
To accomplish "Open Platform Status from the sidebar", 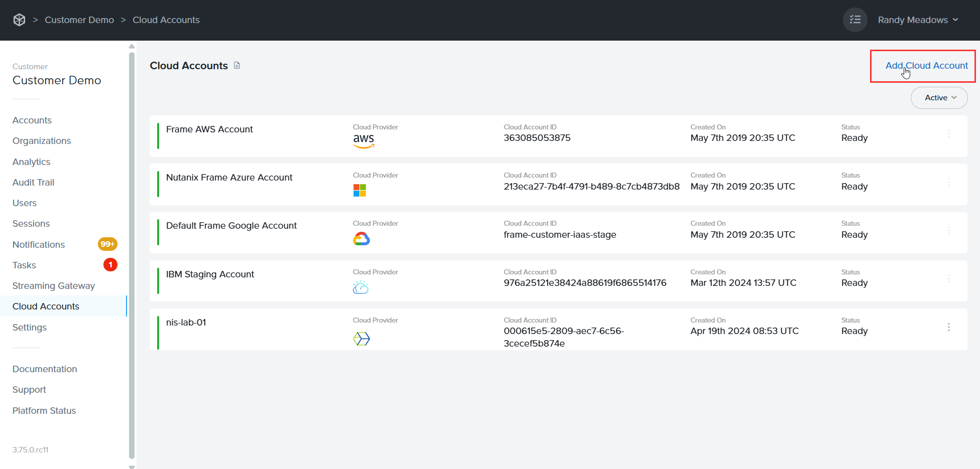I will pyautogui.click(x=44, y=410).
